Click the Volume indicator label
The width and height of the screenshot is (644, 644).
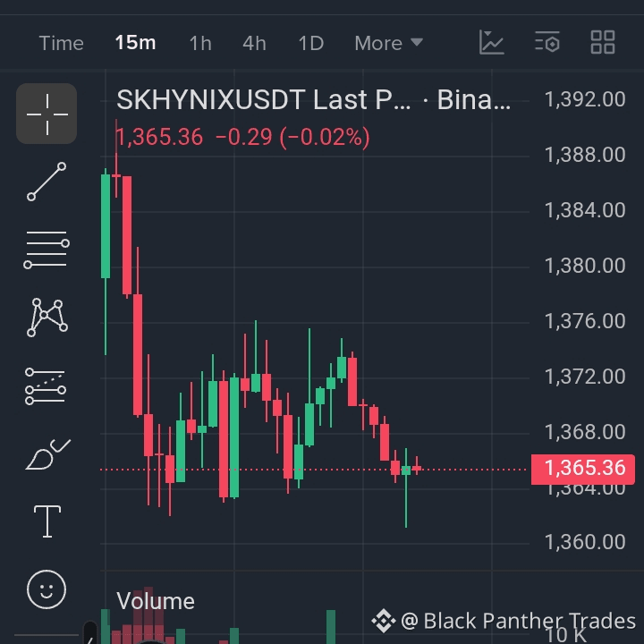[156, 601]
